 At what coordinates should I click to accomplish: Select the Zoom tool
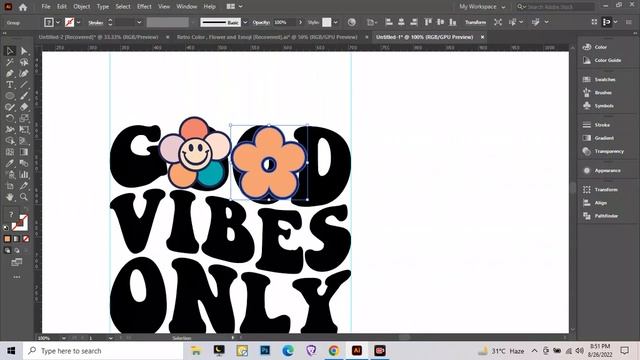[x=24, y=197]
